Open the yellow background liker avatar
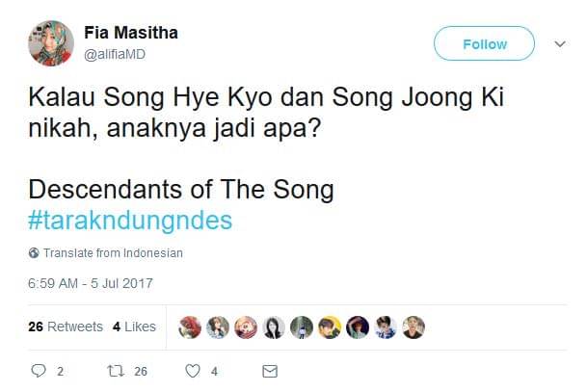The image size is (587, 392). [x=330, y=327]
